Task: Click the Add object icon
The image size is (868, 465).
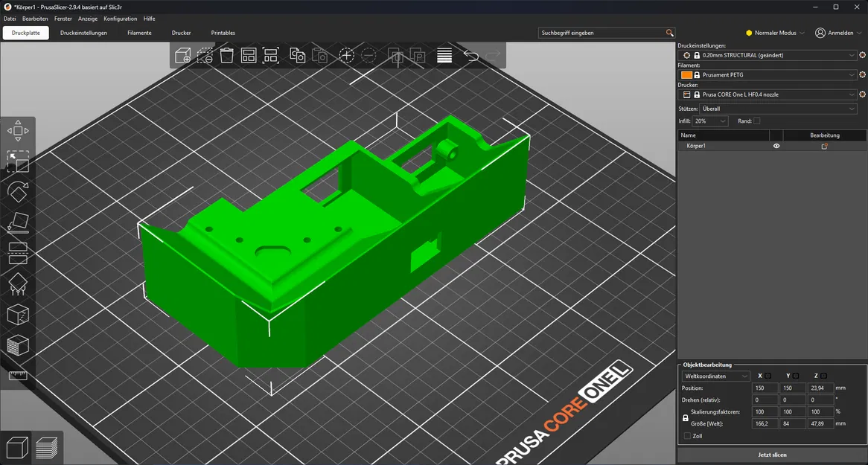Action: tap(182, 55)
